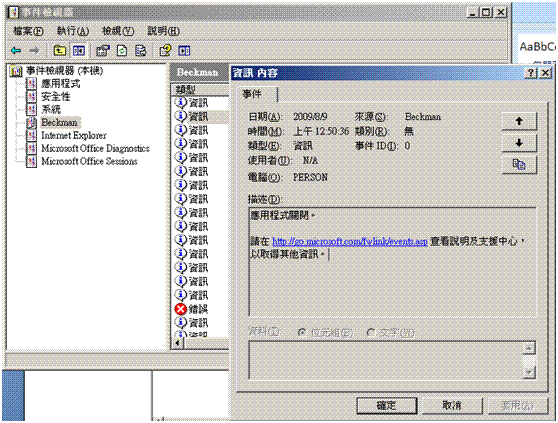Select the Internet Explorer log in tree
558x423 pixels.
tap(74, 135)
